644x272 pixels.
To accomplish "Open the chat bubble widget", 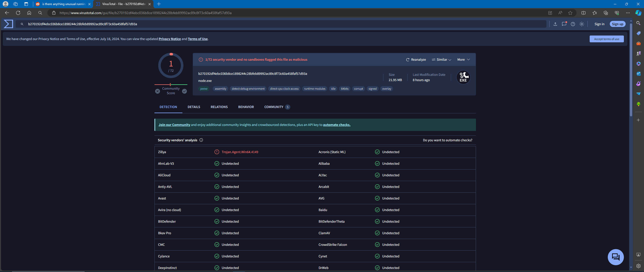I will tap(616, 257).
